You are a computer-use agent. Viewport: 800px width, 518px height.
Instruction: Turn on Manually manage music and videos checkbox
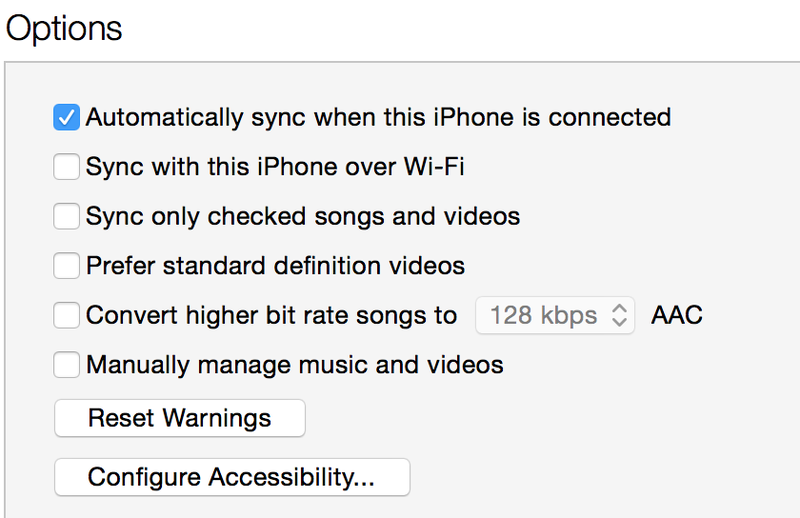click(66, 364)
